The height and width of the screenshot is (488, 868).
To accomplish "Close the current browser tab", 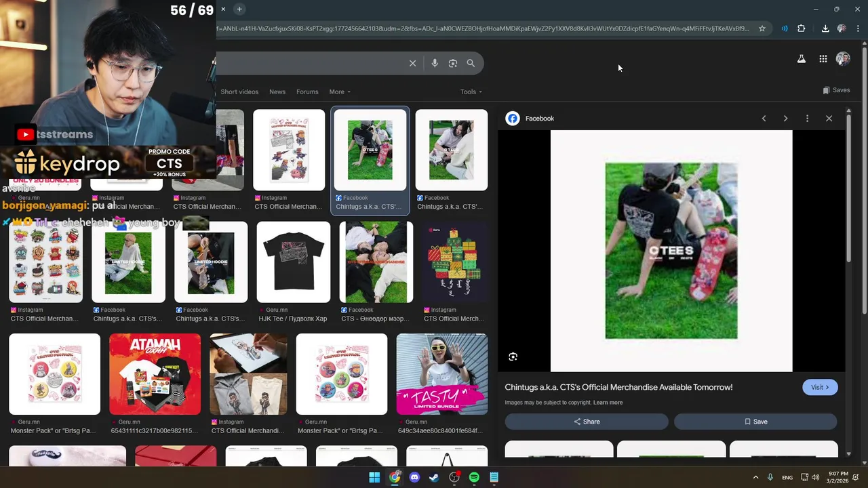I will pos(223,9).
